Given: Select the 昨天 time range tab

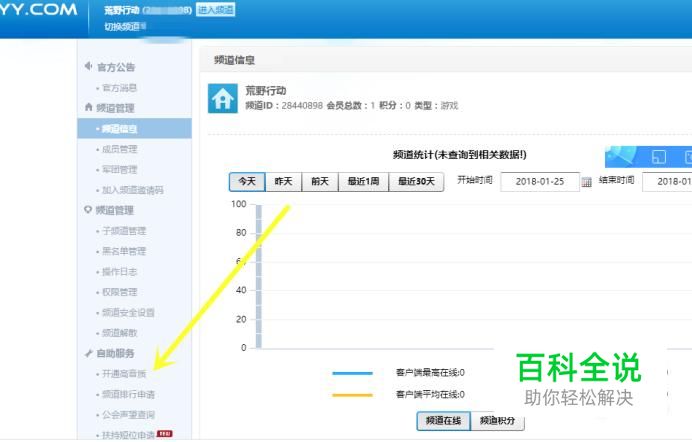Looking at the screenshot, I should click(283, 182).
